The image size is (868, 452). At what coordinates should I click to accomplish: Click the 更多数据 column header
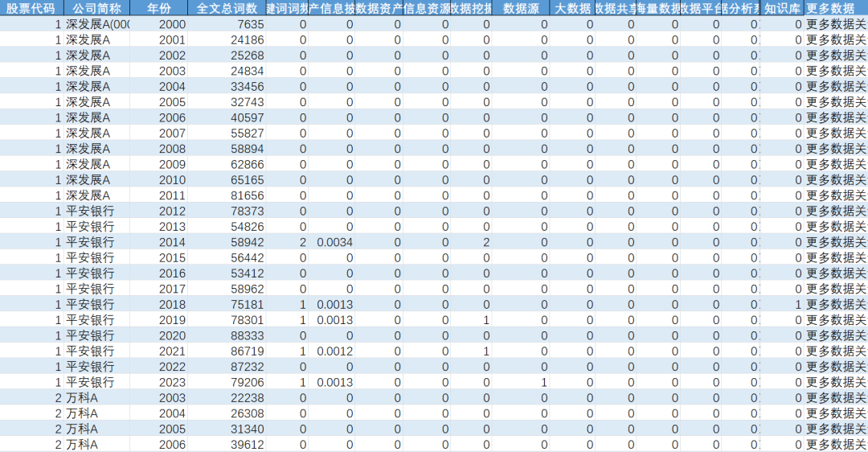tap(836, 8)
